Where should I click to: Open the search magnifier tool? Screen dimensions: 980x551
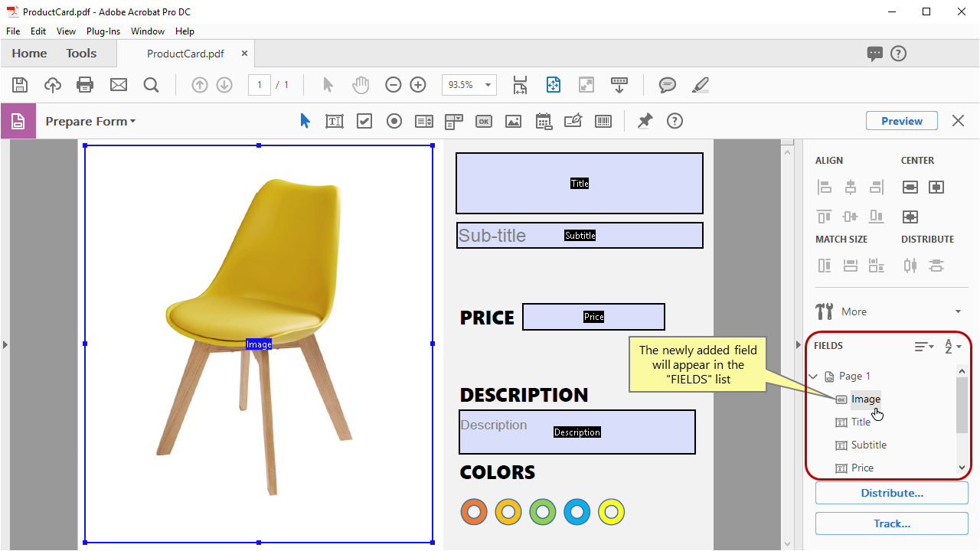pos(151,85)
